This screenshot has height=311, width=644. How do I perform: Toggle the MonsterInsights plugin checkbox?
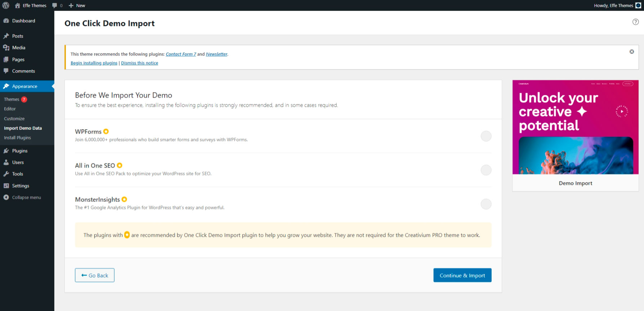(486, 204)
